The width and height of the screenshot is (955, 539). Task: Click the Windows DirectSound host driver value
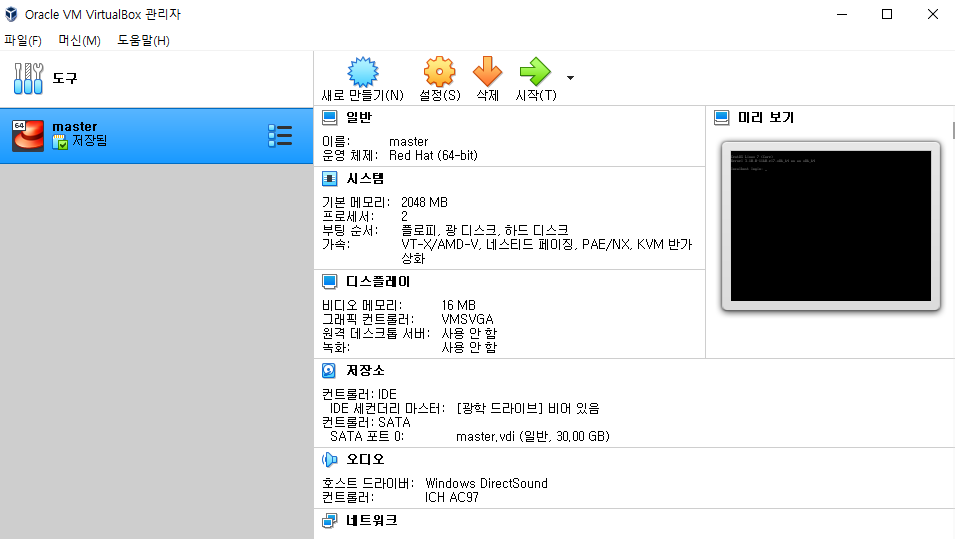click(486, 483)
